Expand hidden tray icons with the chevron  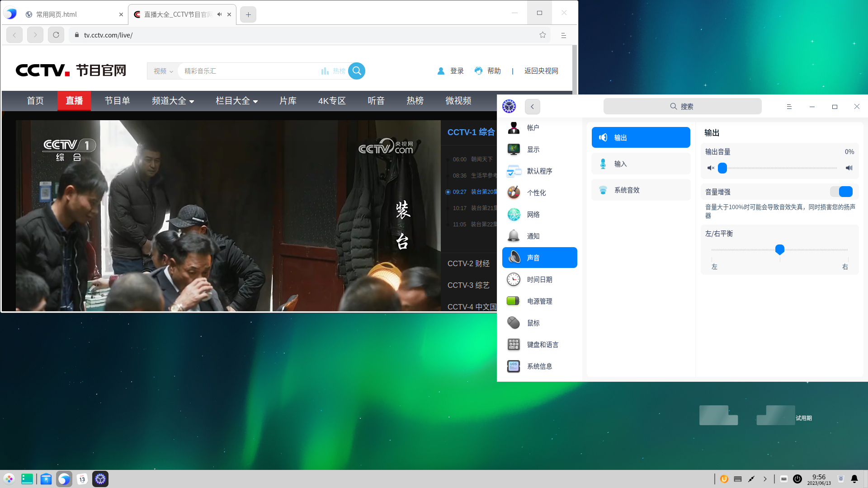[x=765, y=479]
